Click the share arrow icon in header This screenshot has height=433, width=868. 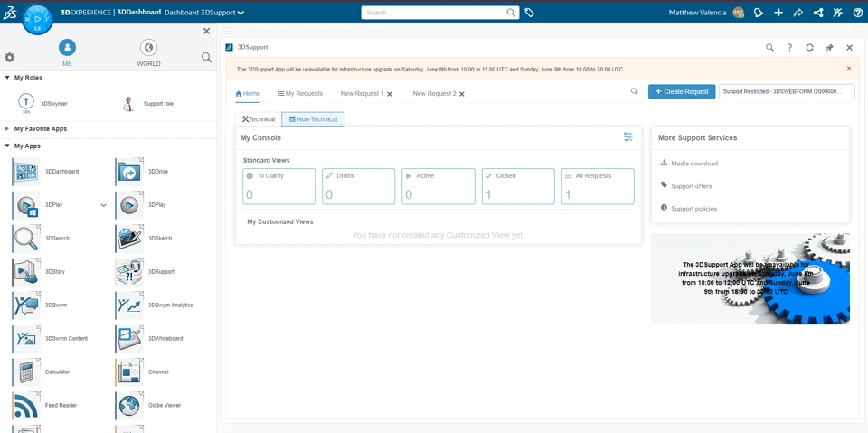click(x=797, y=13)
